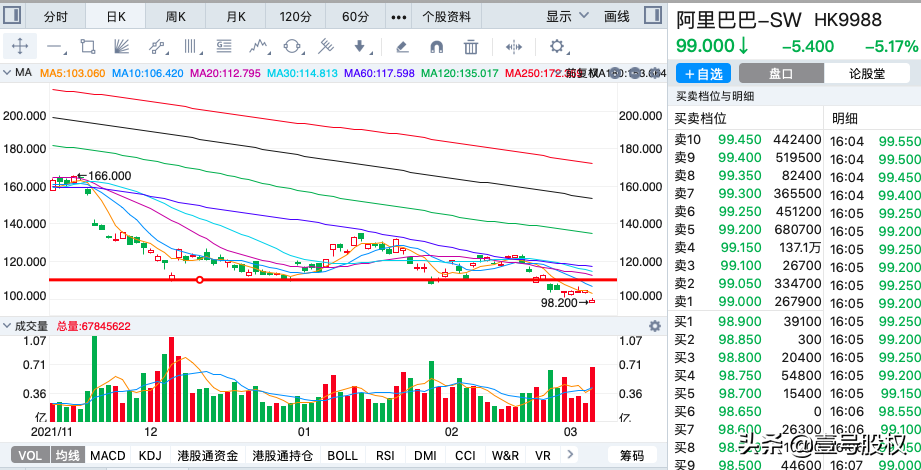Click the horizontal stretch chart icon
The height and width of the screenshot is (470, 921).
[513, 46]
